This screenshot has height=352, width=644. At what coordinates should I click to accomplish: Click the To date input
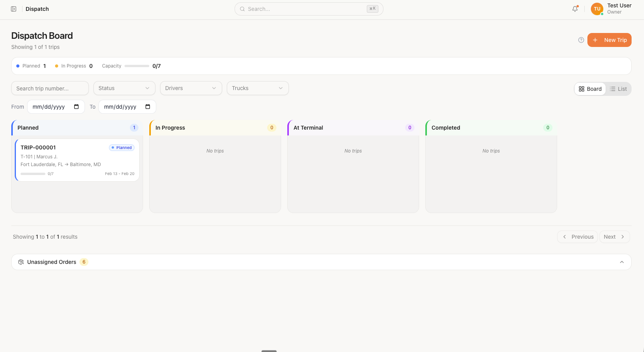point(127,107)
